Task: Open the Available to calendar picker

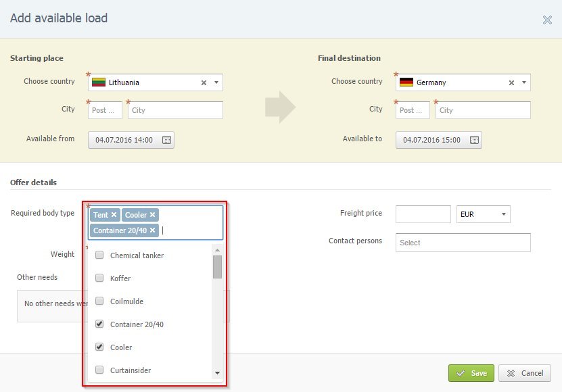Action: pos(474,141)
